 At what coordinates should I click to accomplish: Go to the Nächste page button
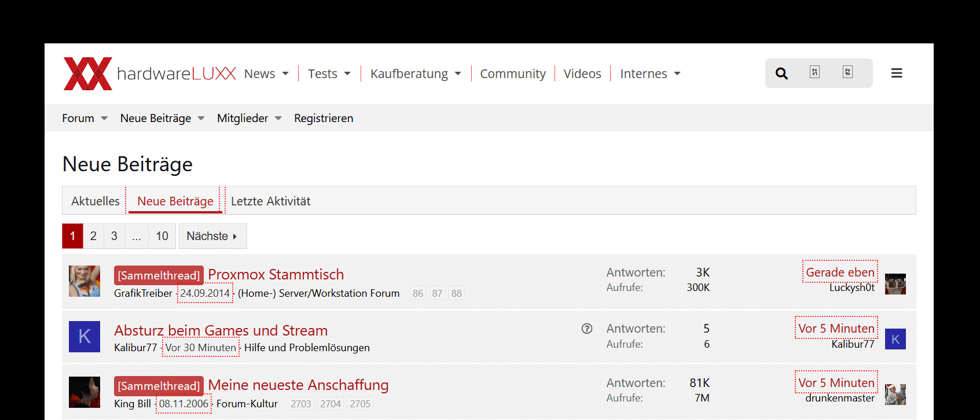[x=212, y=236]
